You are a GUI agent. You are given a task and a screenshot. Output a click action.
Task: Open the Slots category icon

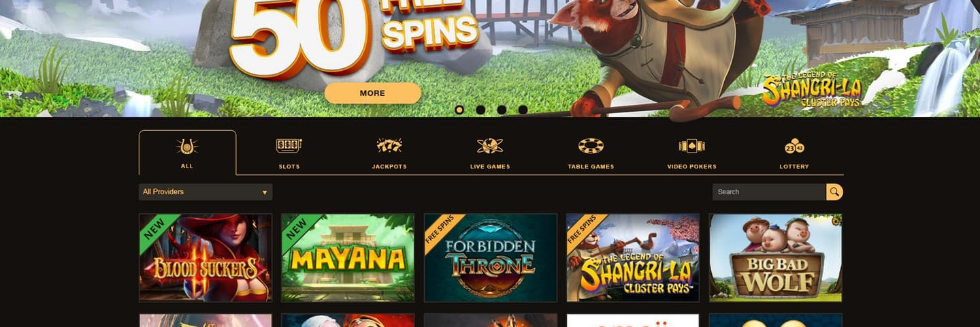click(289, 146)
